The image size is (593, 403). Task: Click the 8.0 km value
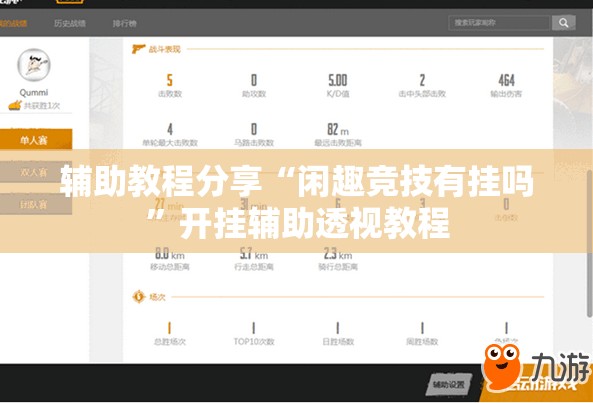(x=170, y=254)
